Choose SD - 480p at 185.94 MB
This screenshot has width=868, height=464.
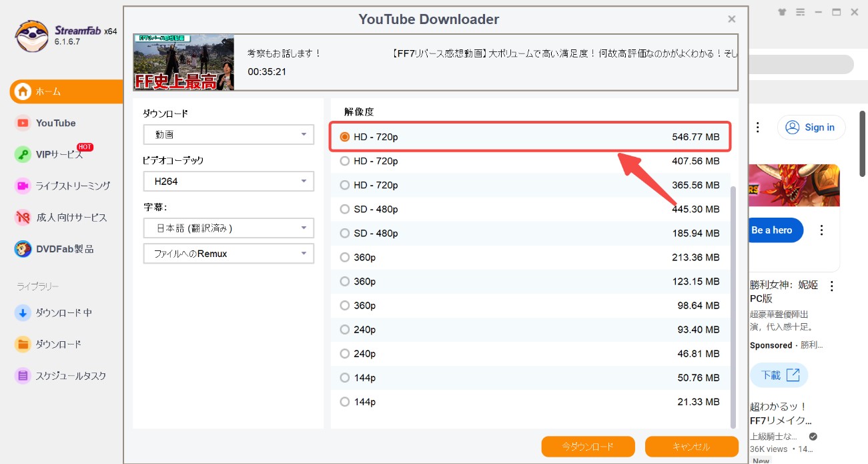point(530,233)
